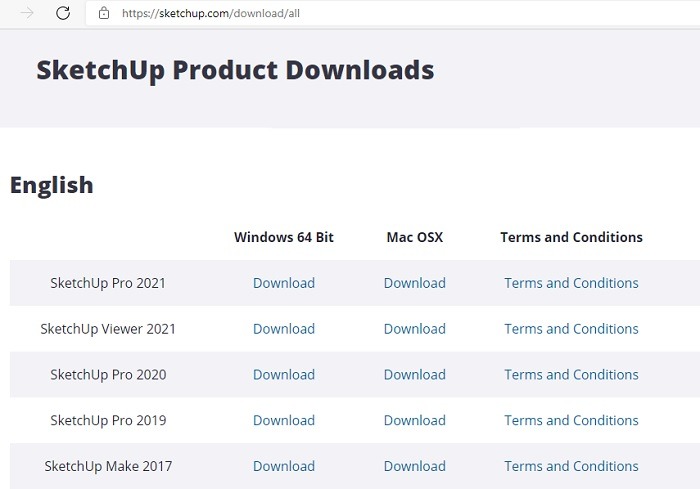Reload the page with the refresh icon
Viewport: 700px width, 489px height.
click(x=63, y=13)
